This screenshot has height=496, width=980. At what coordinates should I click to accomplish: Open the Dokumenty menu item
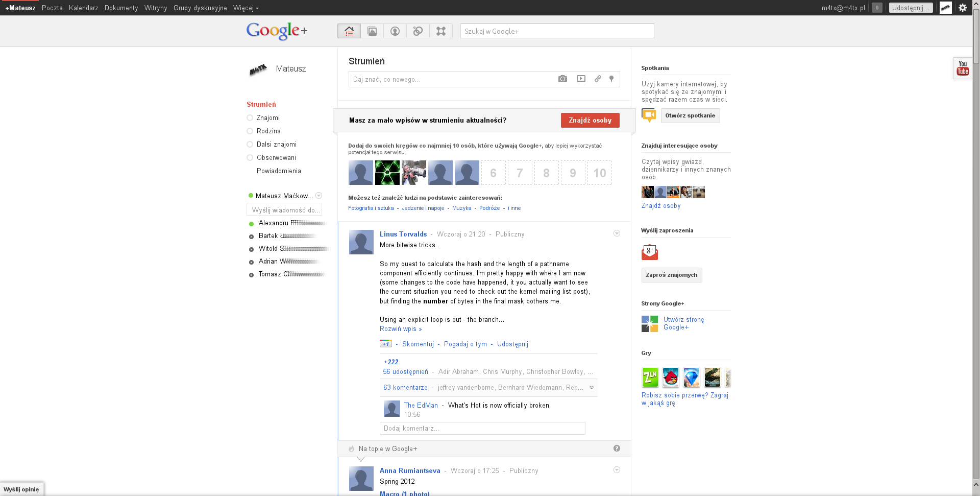[121, 8]
